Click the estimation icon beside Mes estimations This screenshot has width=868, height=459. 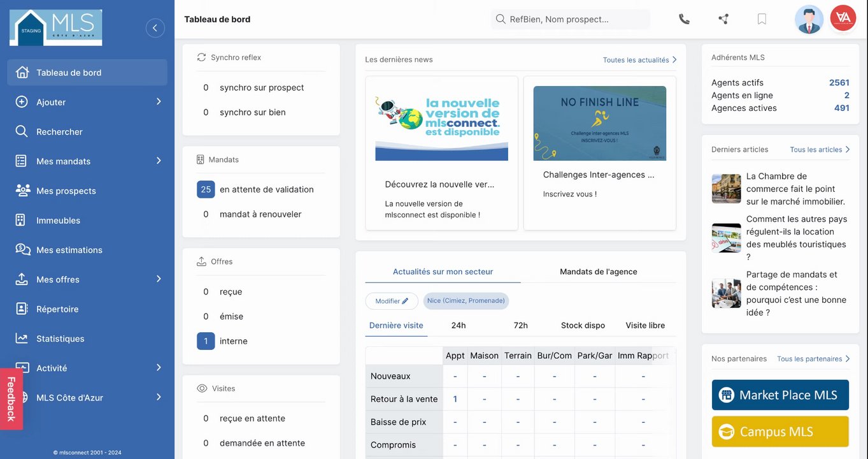pos(23,249)
